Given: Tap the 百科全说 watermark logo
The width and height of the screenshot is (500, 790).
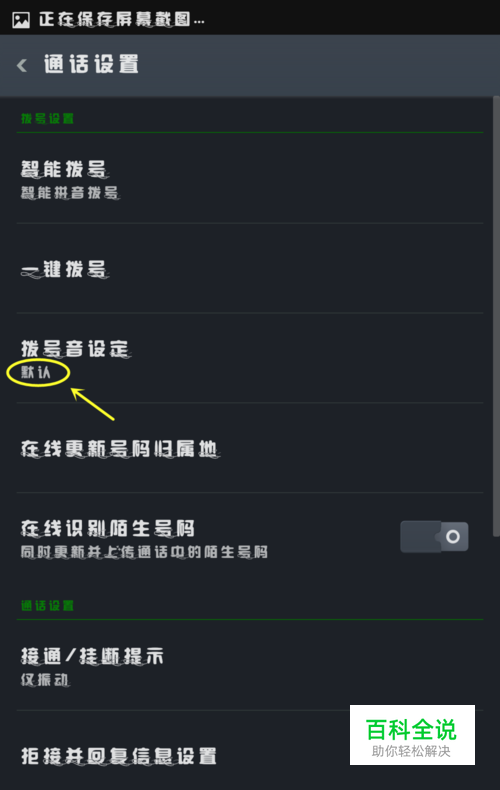Looking at the screenshot, I should 412,735.
